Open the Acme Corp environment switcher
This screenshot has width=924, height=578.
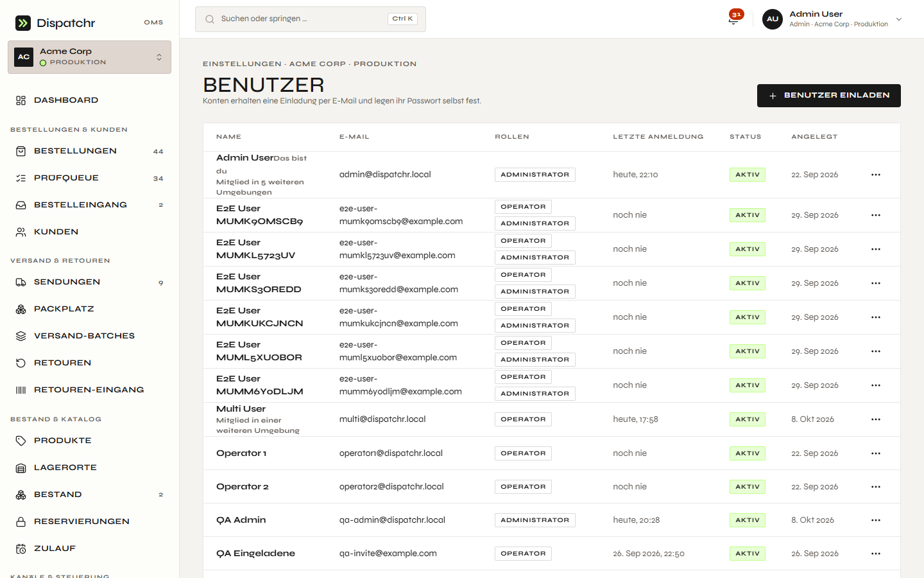89,57
